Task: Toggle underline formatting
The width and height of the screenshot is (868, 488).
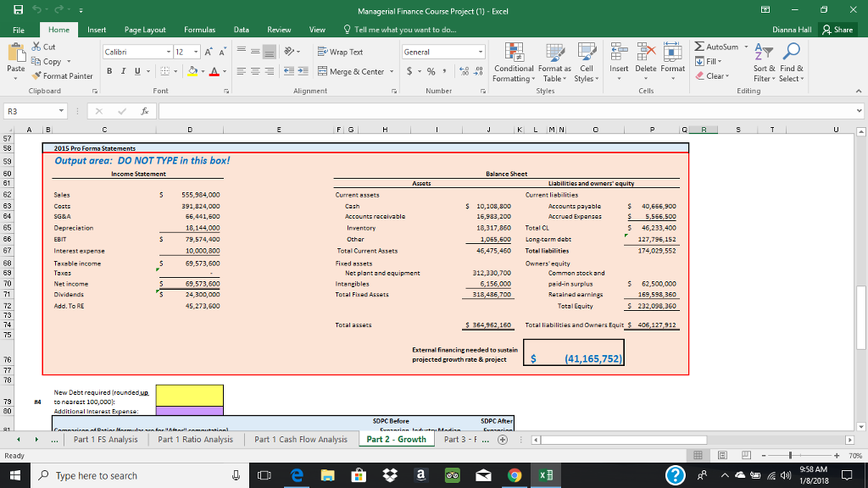Action: tap(137, 71)
